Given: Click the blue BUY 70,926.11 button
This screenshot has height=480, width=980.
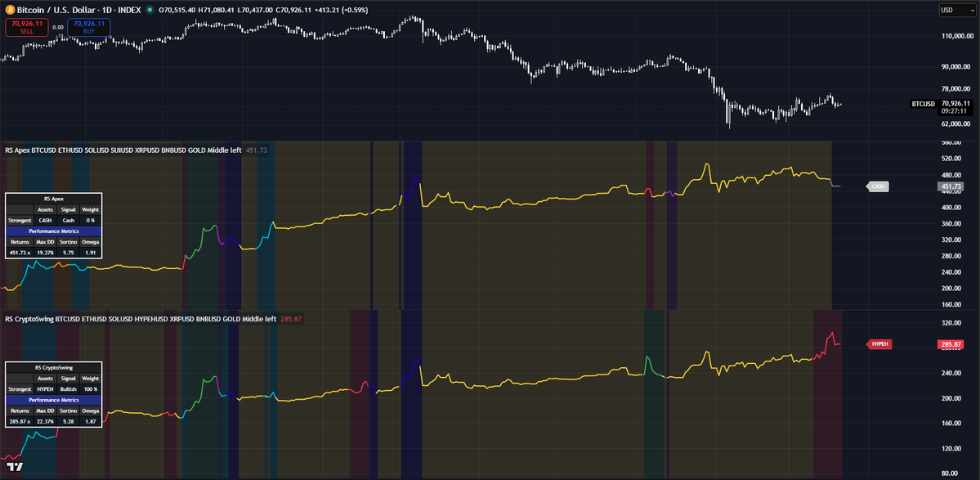Looking at the screenshot, I should tap(89, 27).
